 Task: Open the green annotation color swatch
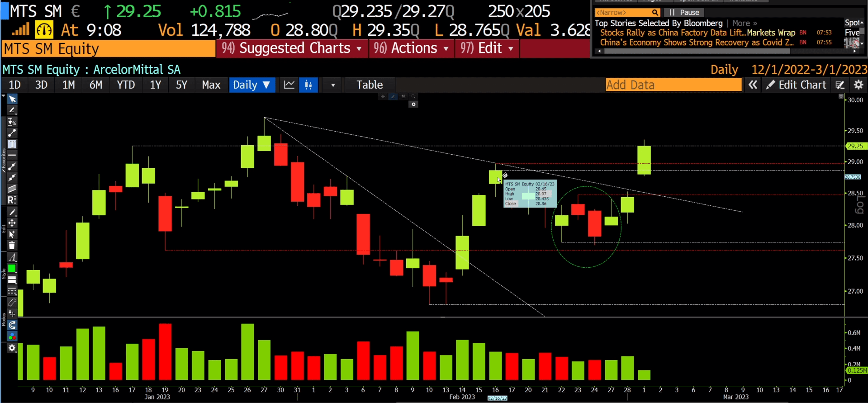12,269
